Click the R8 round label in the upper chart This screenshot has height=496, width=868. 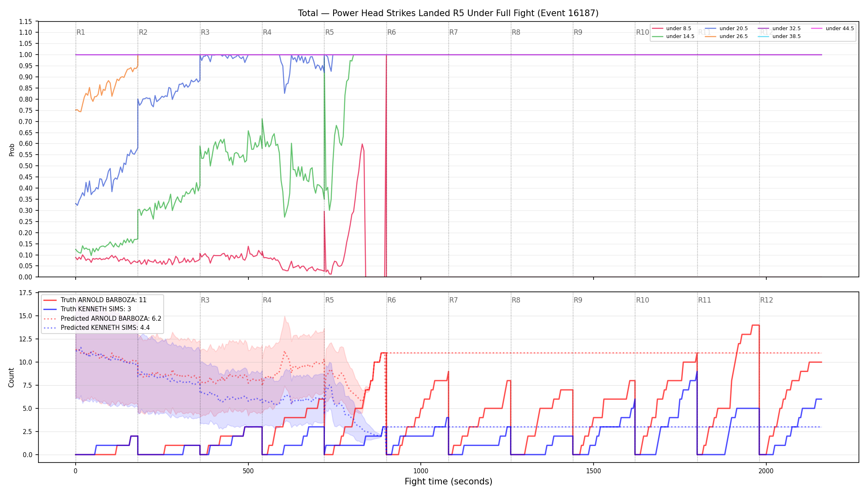(x=516, y=32)
